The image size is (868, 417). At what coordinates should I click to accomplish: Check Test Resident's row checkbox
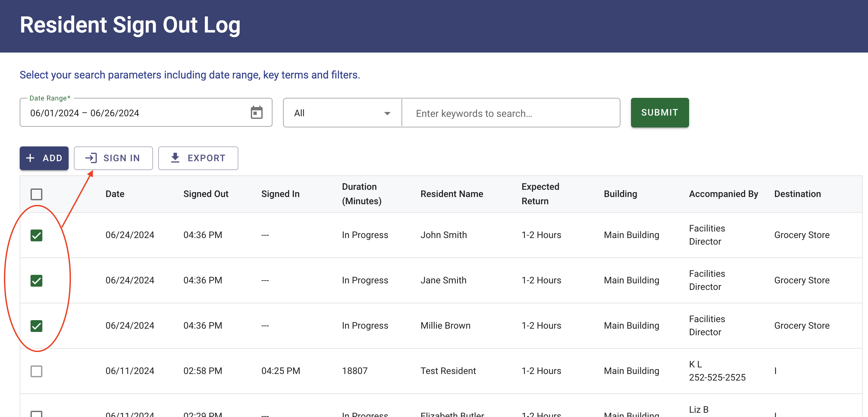(x=36, y=371)
